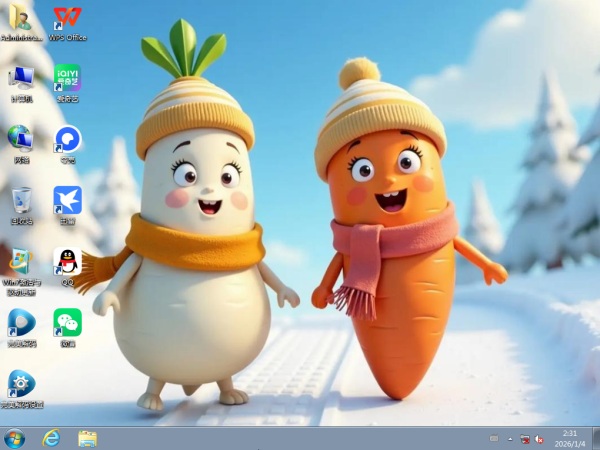Image resolution: width=600 pixels, height=450 pixels.
Task: Select the blue play-button shortcut icon
Action: (x=21, y=322)
